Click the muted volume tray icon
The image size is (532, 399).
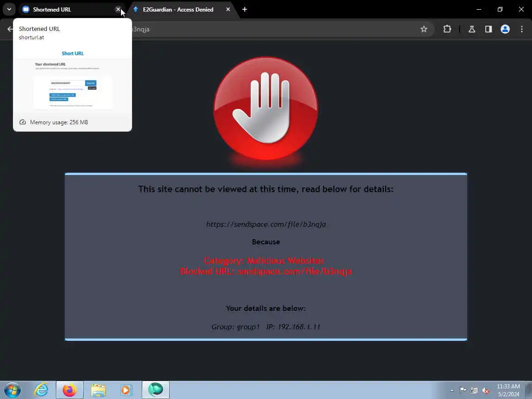[x=486, y=391]
